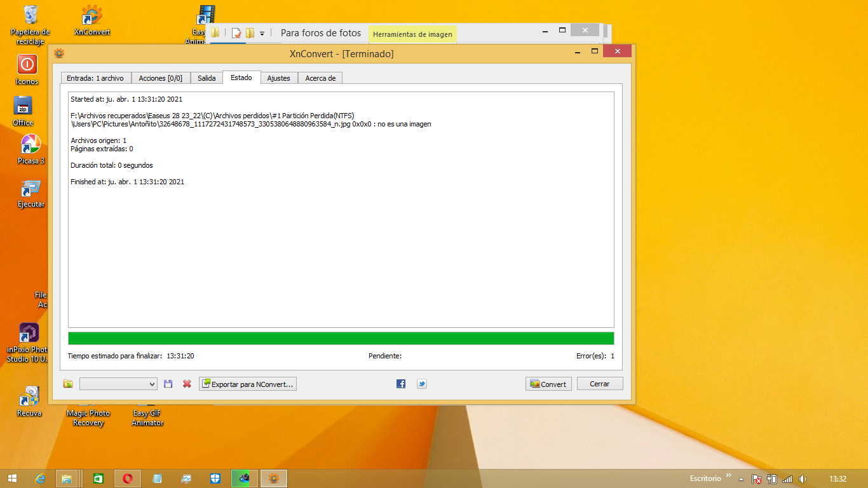The width and height of the screenshot is (868, 488).
Task: Click the blue floppy disk save icon
Action: [168, 384]
